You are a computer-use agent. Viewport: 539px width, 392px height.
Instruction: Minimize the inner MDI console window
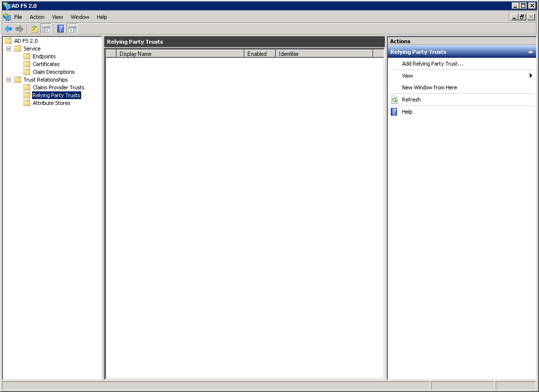point(514,17)
